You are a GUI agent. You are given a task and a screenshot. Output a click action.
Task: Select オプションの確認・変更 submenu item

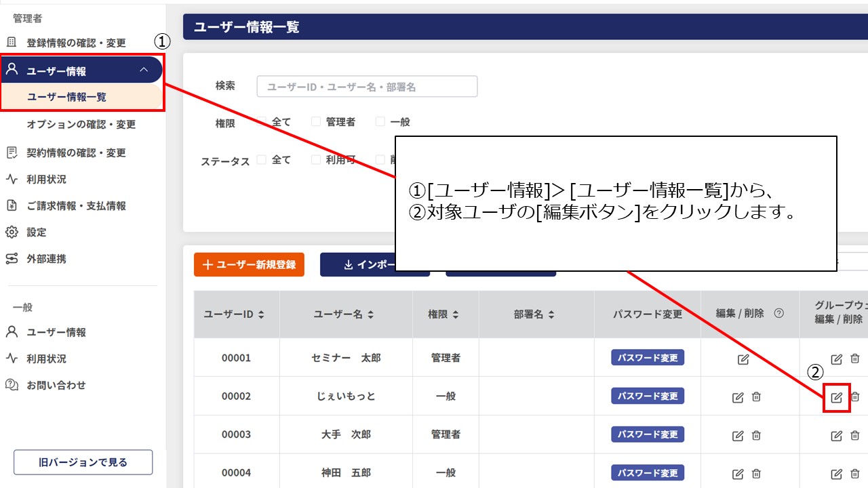pyautogui.click(x=81, y=125)
